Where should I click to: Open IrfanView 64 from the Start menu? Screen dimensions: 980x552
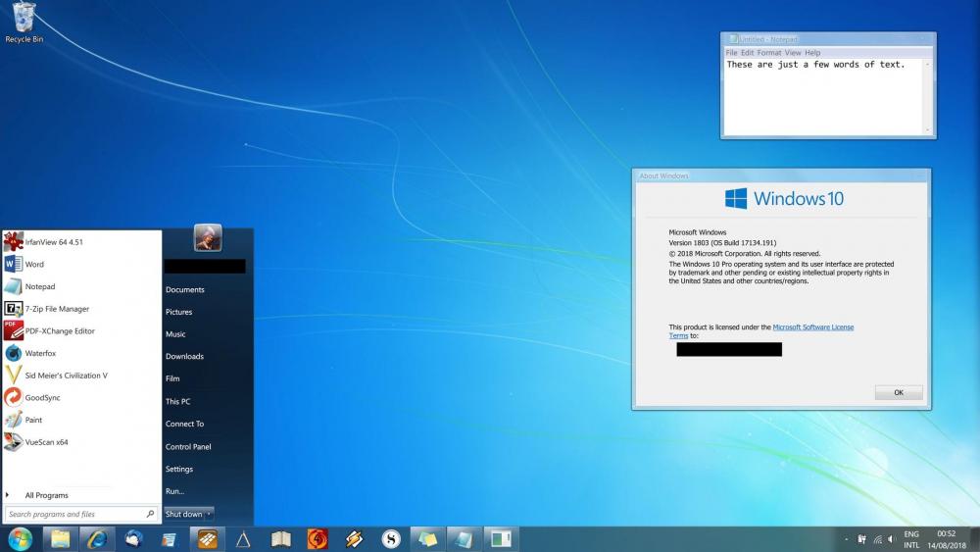[x=54, y=242]
